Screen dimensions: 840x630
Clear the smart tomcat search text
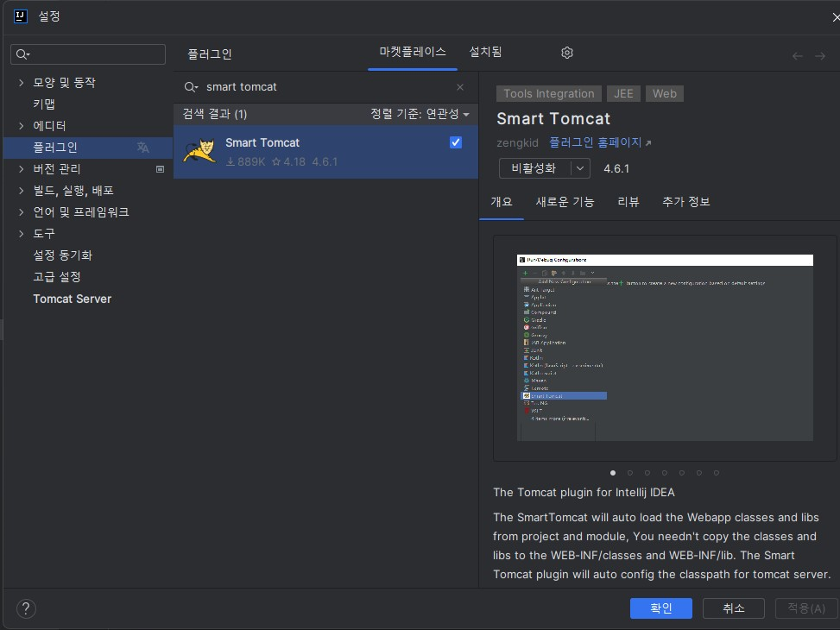click(x=459, y=87)
